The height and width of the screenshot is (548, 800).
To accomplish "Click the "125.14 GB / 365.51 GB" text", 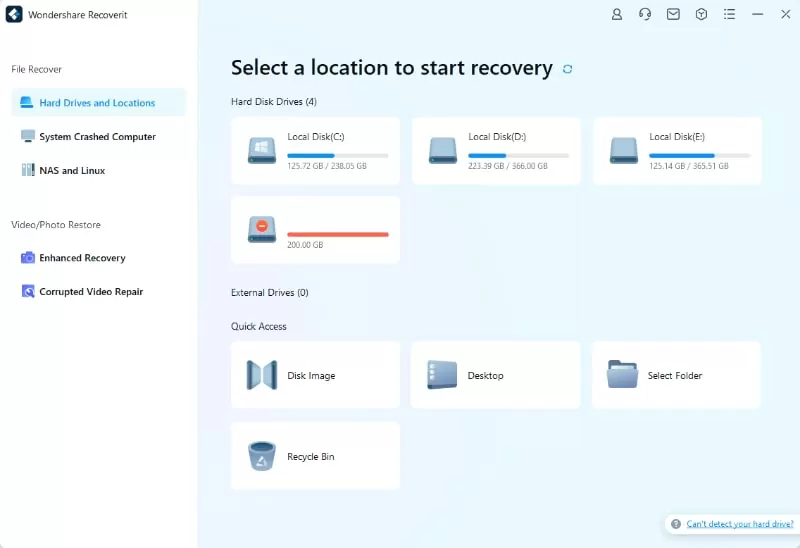I will click(689, 166).
